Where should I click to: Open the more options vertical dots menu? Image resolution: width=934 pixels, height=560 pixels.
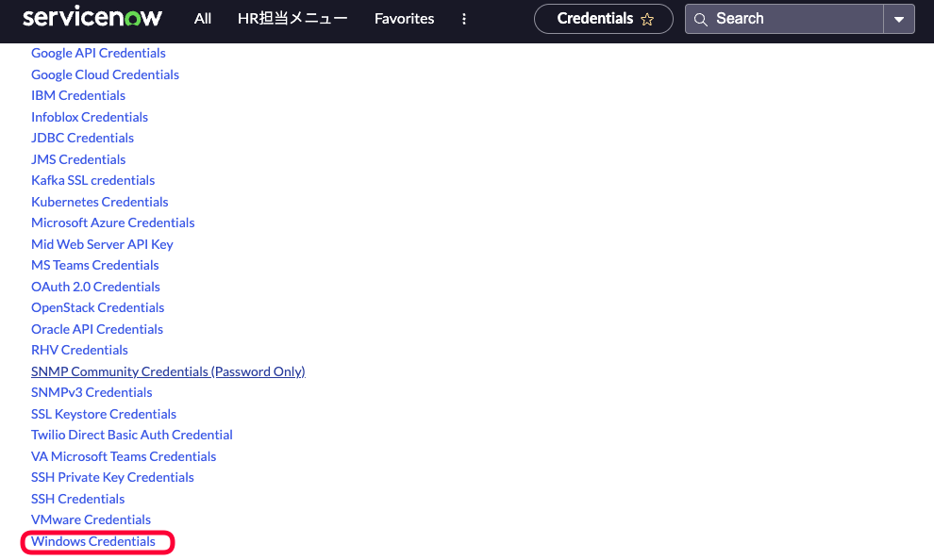point(464,19)
